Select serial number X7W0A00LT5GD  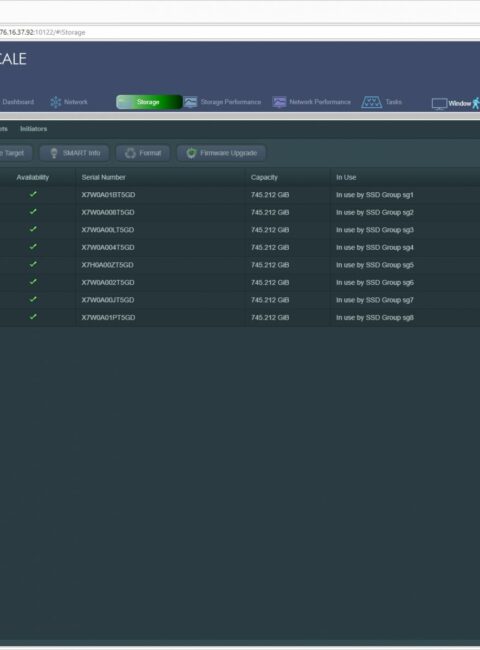[108, 230]
